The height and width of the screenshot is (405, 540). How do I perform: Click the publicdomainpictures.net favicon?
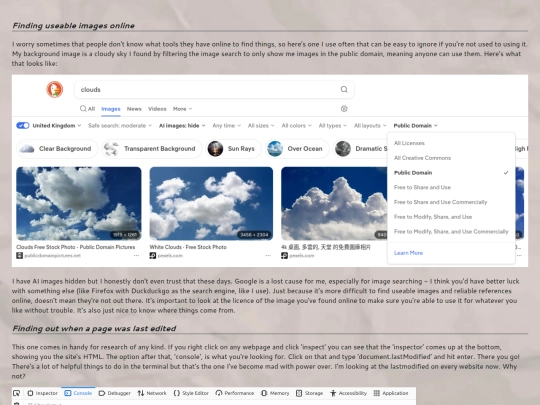19,256
